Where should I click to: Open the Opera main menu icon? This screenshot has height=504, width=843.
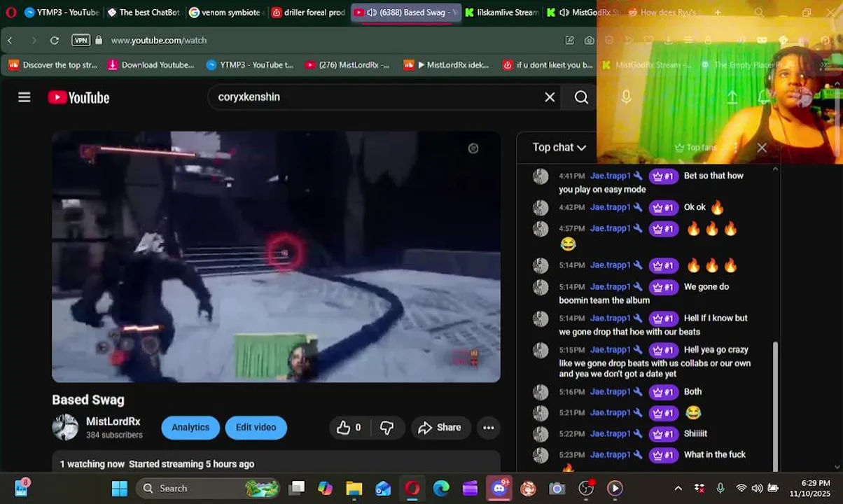coord(11,13)
